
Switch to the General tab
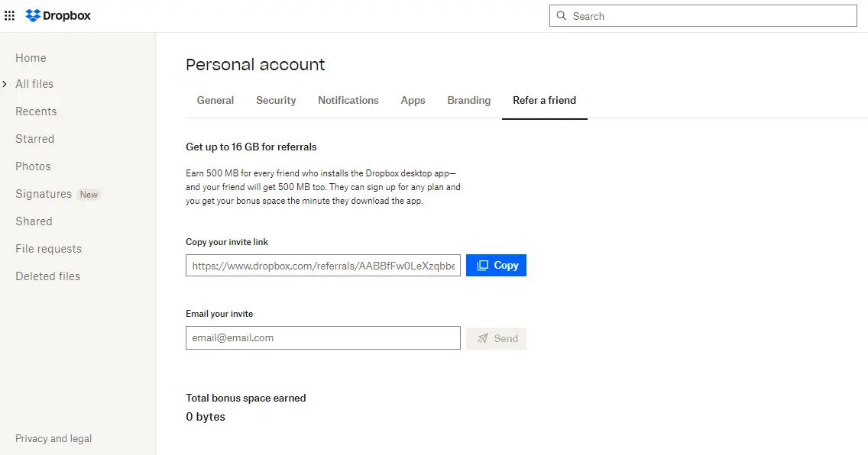(x=215, y=100)
